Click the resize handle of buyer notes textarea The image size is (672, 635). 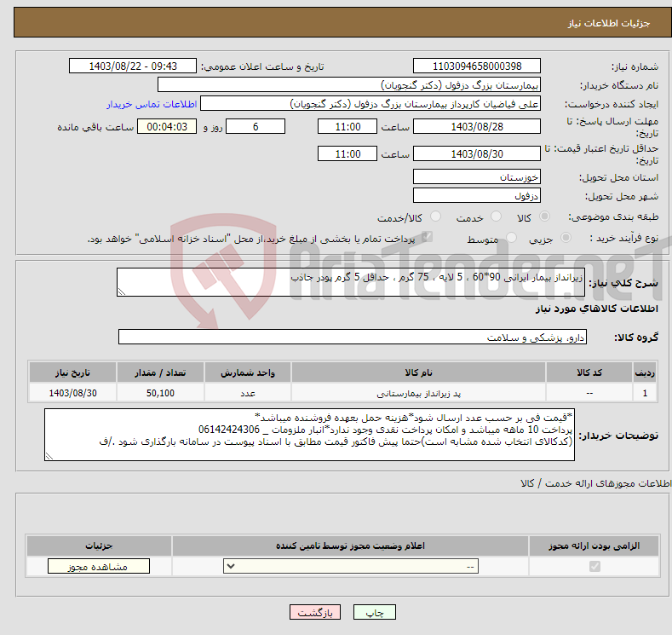pos(49,456)
